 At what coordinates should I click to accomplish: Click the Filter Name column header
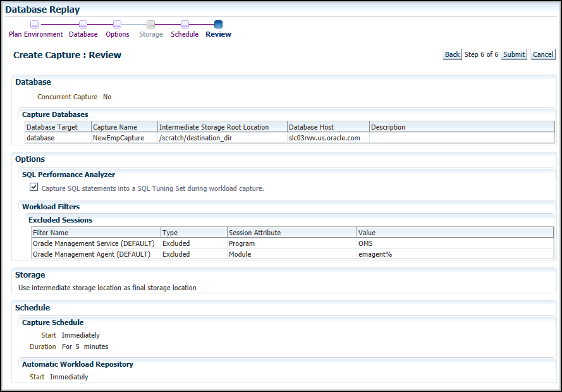pos(51,233)
